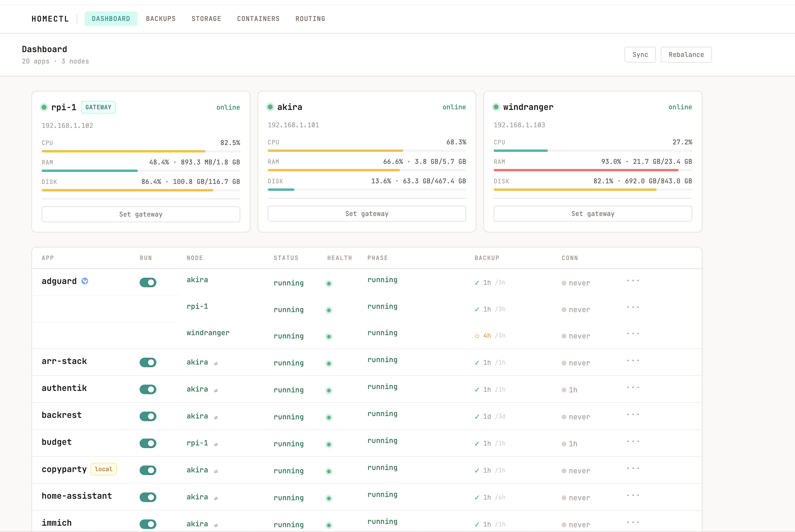Open the three-dot menu for adguard akira row
Screen dimensions: 795x532
[633, 281]
